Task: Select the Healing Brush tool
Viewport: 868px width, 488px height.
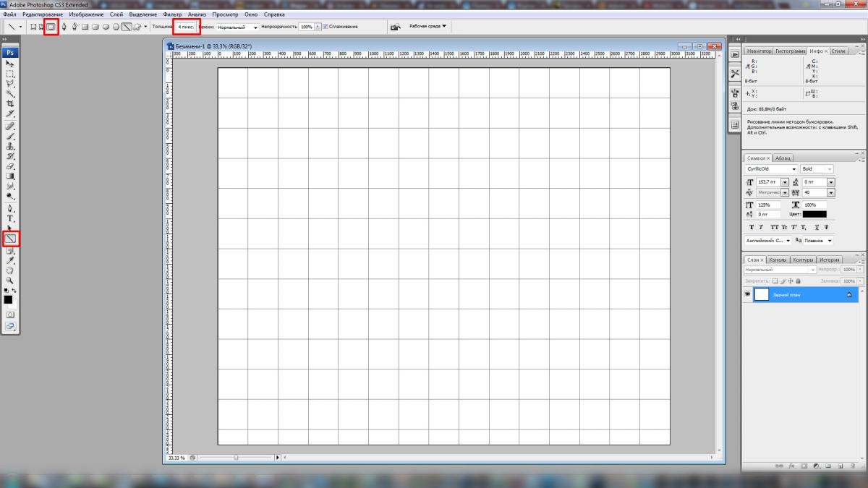Action: tap(11, 127)
